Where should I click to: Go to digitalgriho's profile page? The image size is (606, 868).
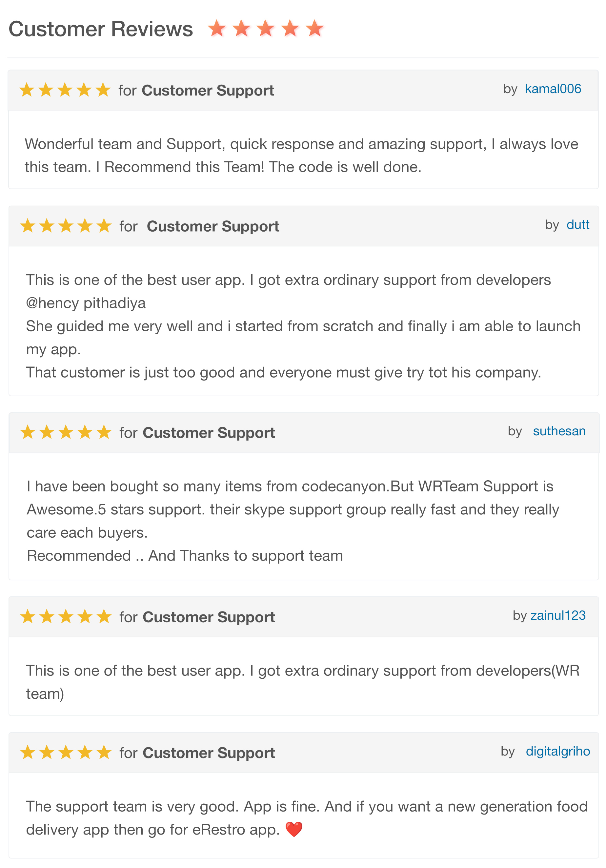[x=558, y=751]
